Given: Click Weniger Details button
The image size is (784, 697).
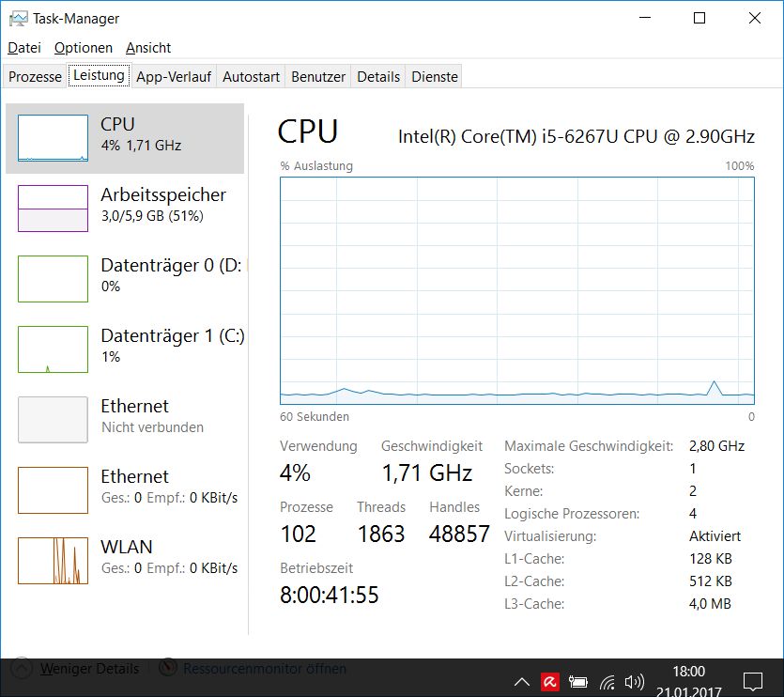Looking at the screenshot, I should pos(89,669).
